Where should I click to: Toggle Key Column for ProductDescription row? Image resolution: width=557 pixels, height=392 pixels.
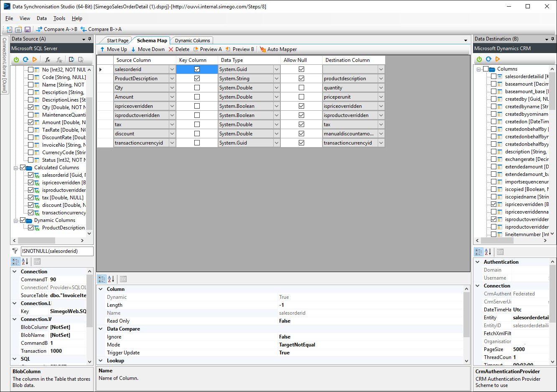(197, 79)
